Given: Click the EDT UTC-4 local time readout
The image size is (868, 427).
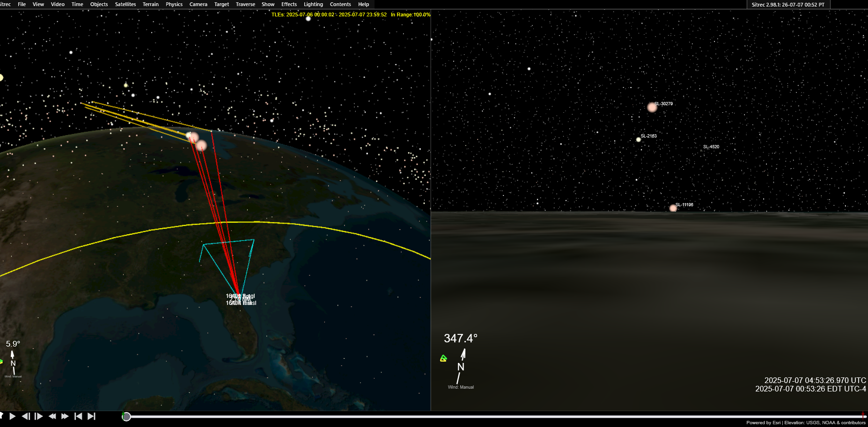Looking at the screenshot, I should [x=810, y=389].
